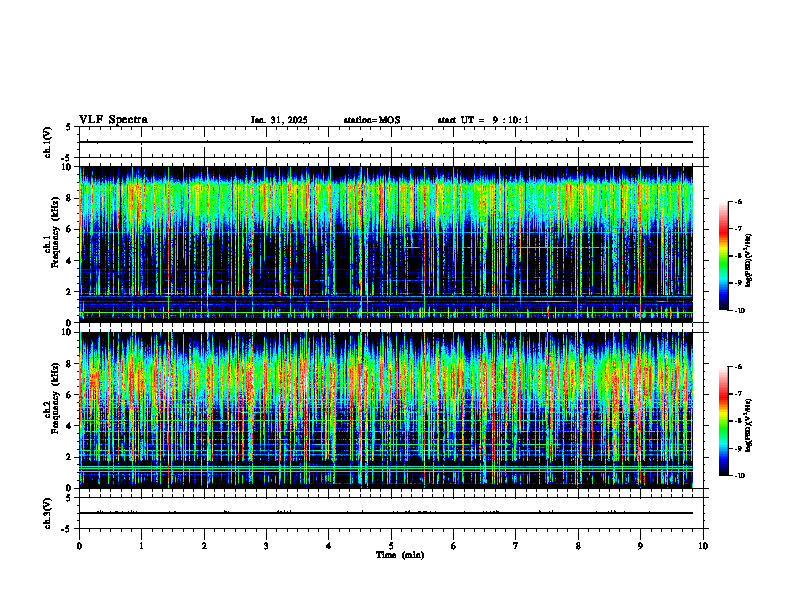Click the ch.1 color scale bar
Viewport: 792px width, 612px height.
724,256
